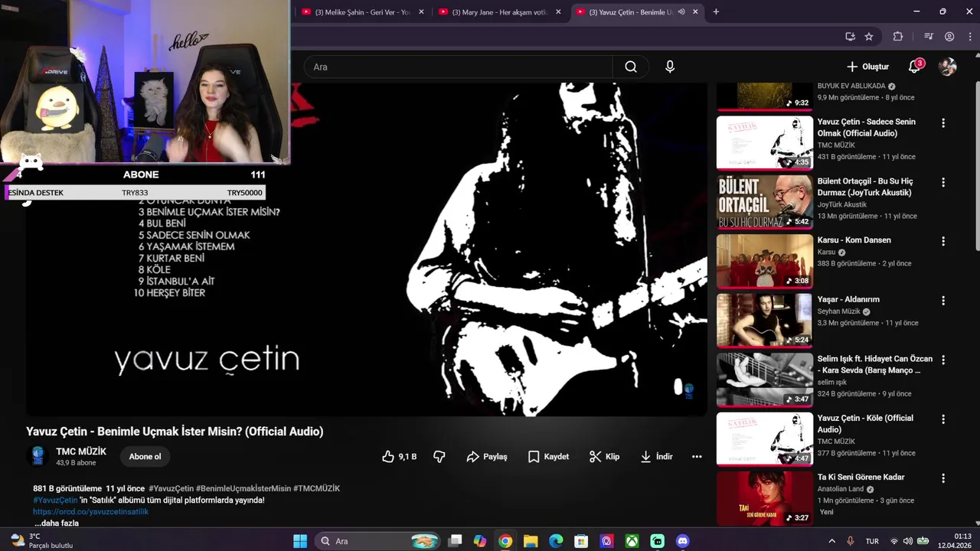Viewport: 980px width, 551px height.
Task: Click the YouTube Ara search field
Action: click(458, 67)
